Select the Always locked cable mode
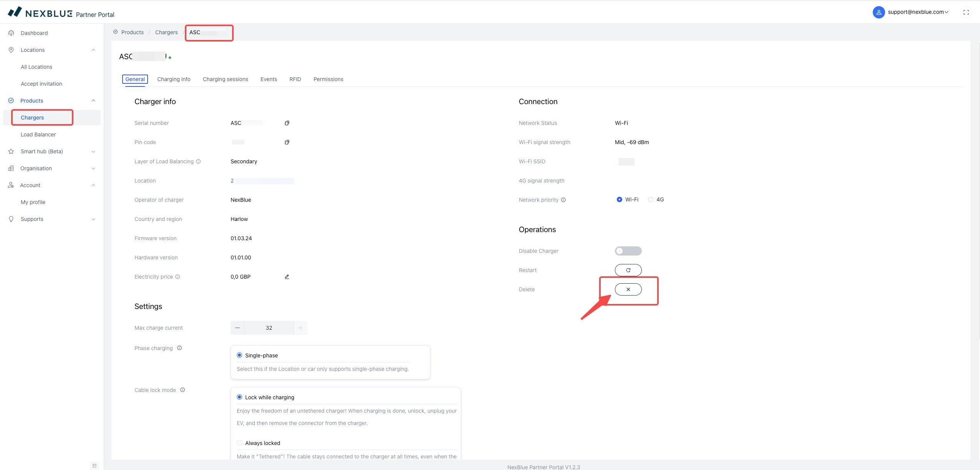 click(x=239, y=443)
